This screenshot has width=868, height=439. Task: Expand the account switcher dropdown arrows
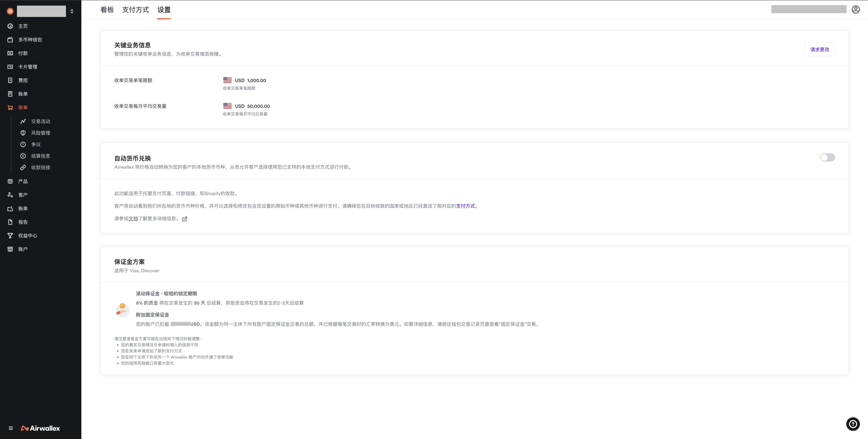[72, 11]
